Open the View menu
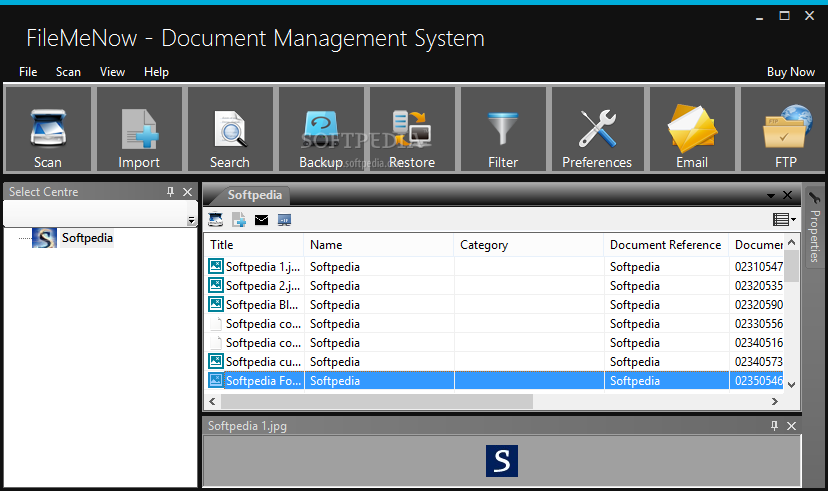Screen dimensions: 828x491 coord(112,72)
